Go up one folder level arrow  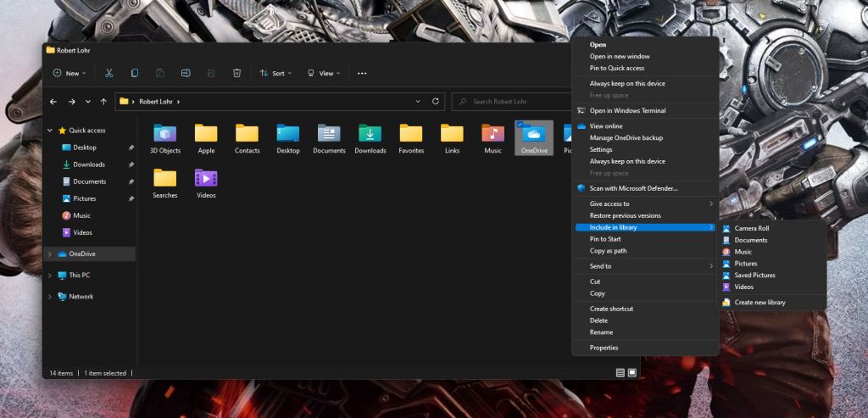coord(103,102)
